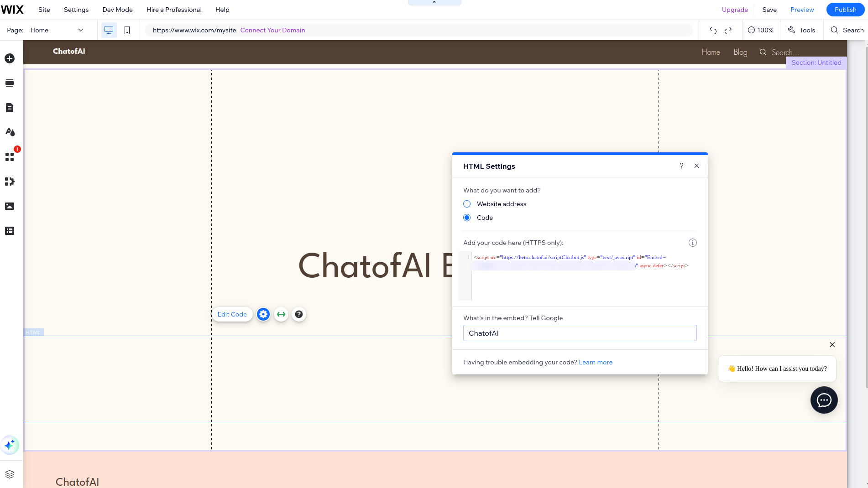Open the Site menu
Image resolution: width=868 pixels, height=488 pixels.
pos(44,10)
